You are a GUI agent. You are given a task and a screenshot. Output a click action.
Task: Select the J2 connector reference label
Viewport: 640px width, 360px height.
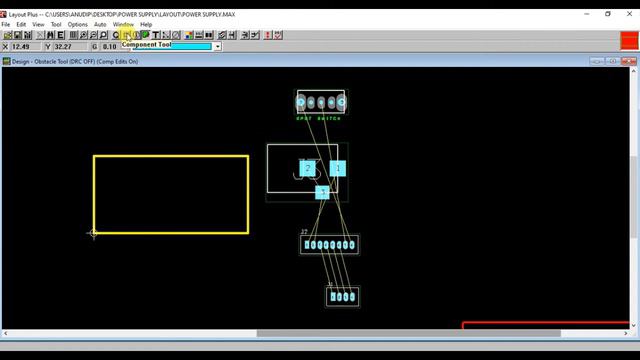pyautogui.click(x=304, y=231)
